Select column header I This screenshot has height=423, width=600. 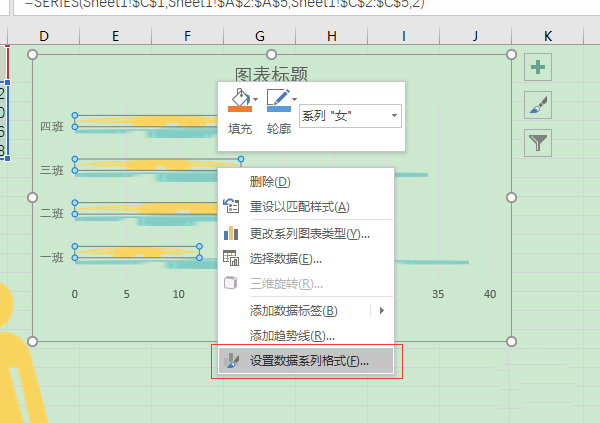[x=403, y=36]
